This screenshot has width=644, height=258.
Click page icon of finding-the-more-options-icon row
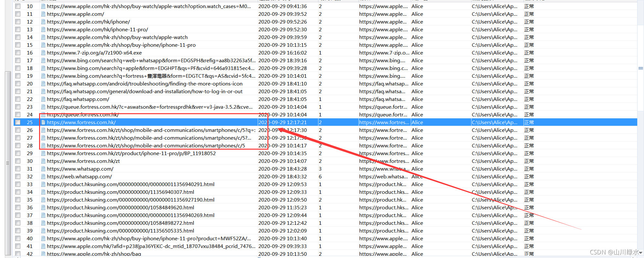pyautogui.click(x=43, y=84)
